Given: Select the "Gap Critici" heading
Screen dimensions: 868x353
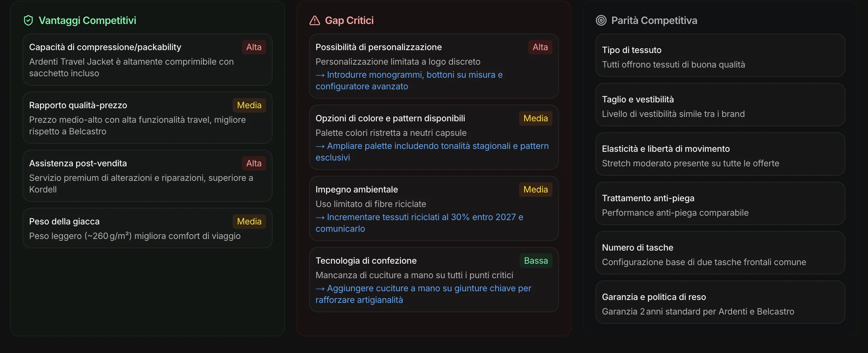Looking at the screenshot, I should point(349,20).
